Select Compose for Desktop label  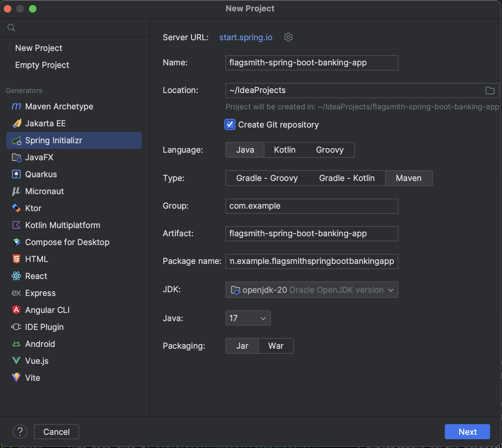[67, 242]
